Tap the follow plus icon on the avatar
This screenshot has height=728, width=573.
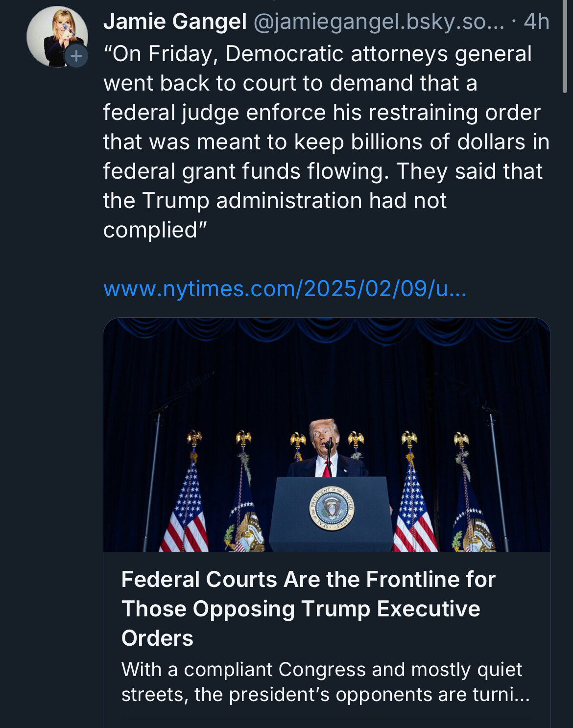pos(76,56)
